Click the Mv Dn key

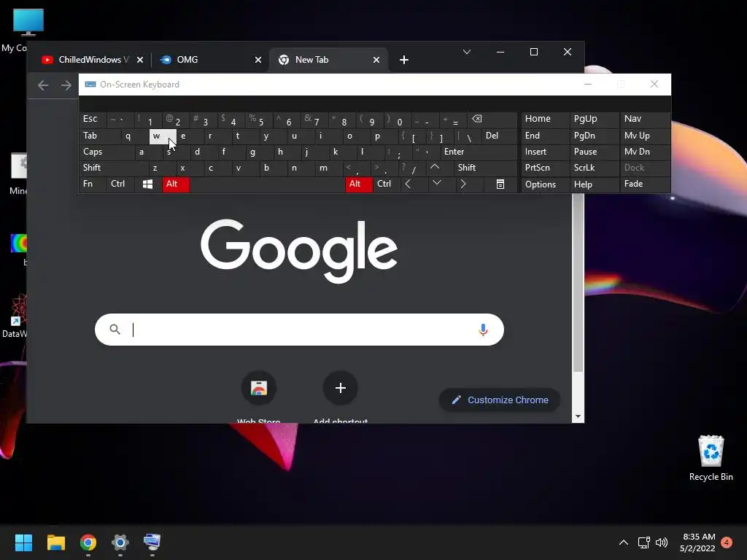[645, 152]
